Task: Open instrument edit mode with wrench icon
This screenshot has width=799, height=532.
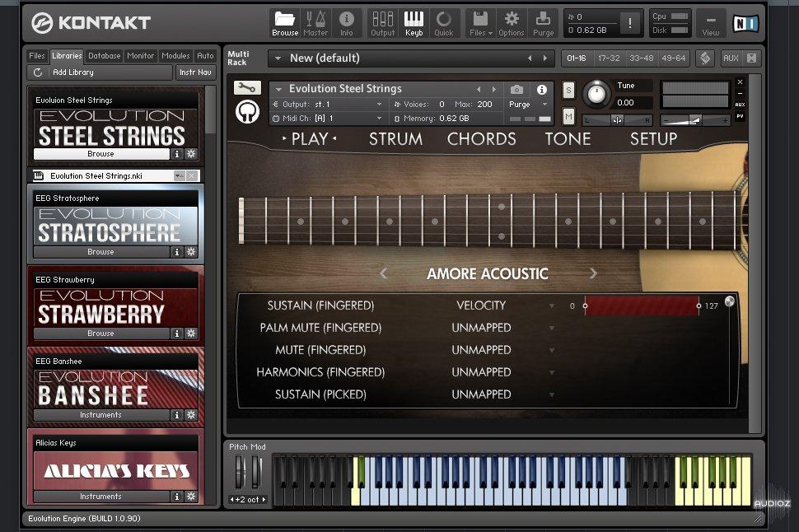Action: point(247,88)
